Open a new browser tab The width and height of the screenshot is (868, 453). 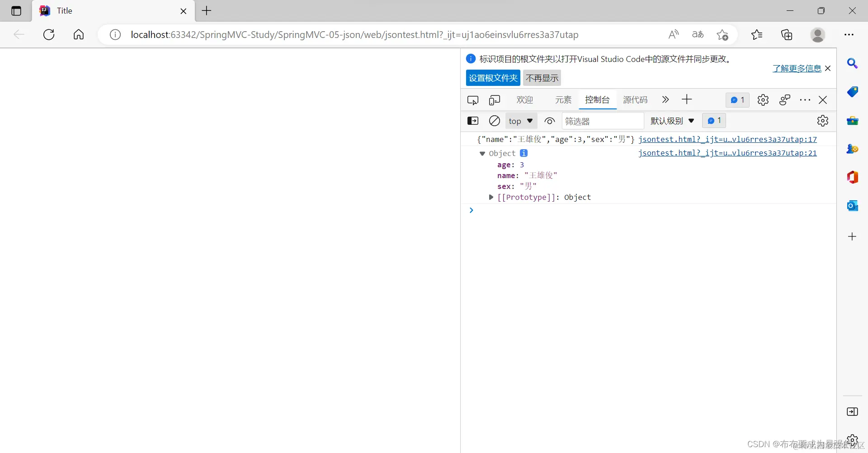pyautogui.click(x=207, y=10)
